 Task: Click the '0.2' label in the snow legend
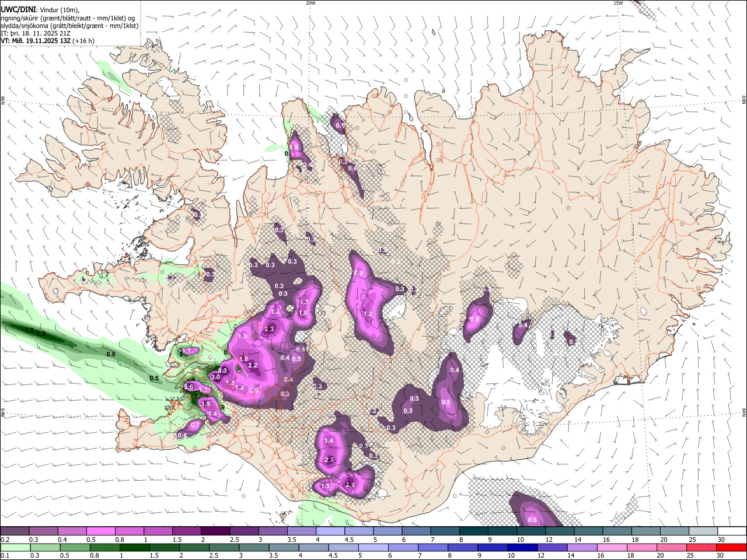[5, 540]
